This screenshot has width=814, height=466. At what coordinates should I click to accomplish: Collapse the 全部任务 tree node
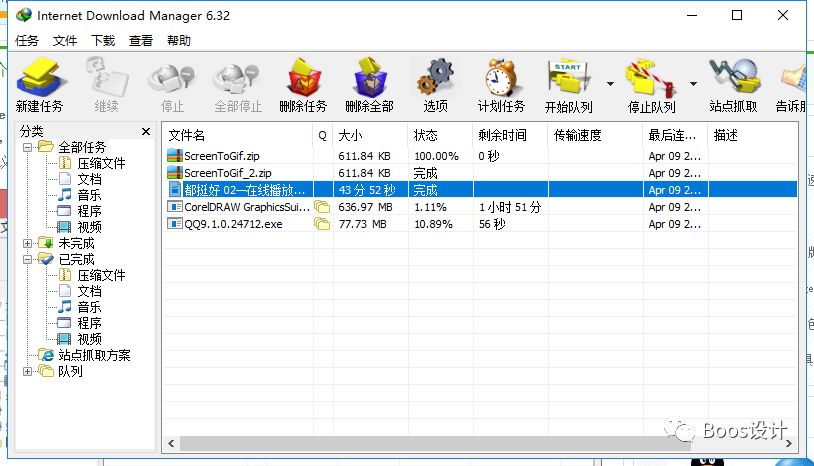coord(28,147)
